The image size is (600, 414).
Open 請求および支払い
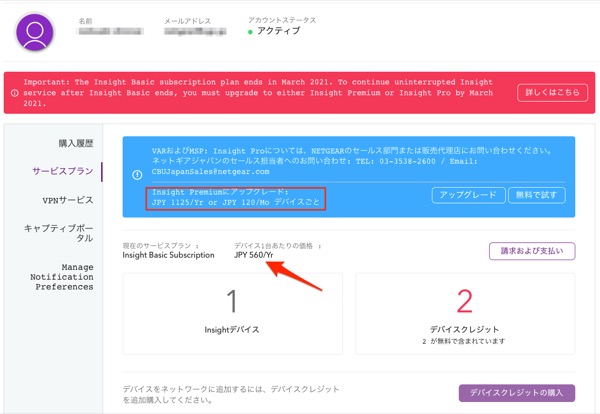531,251
